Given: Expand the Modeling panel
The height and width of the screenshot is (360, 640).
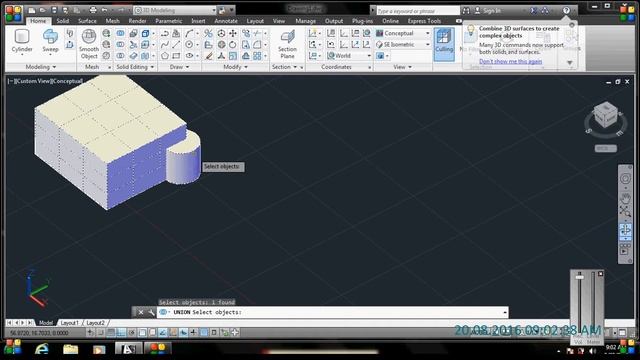Looking at the screenshot, I should pyautogui.click(x=41, y=67).
